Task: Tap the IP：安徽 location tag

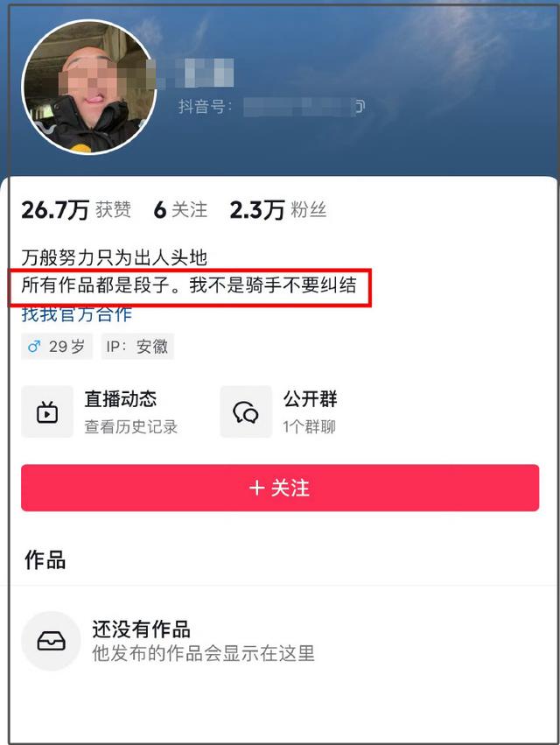Action: click(x=137, y=347)
